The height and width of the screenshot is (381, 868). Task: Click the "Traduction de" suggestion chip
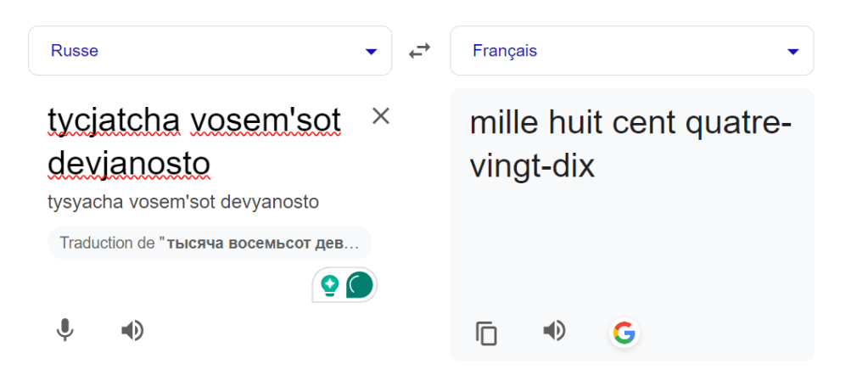[x=210, y=243]
